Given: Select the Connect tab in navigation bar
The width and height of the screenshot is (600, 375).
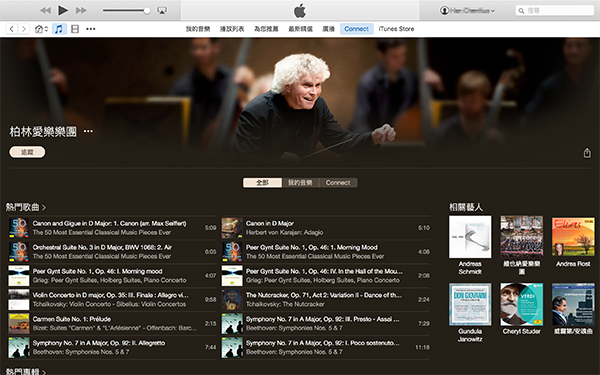Looking at the screenshot, I should coord(356,29).
